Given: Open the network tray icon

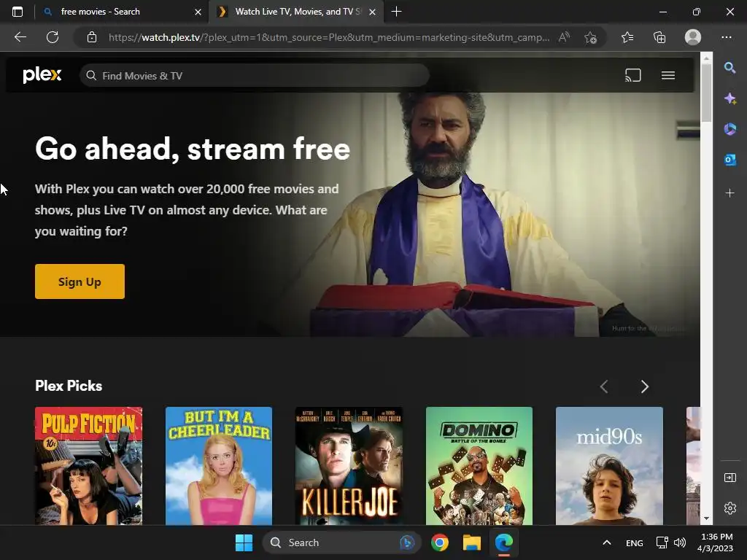Looking at the screenshot, I should [x=662, y=542].
